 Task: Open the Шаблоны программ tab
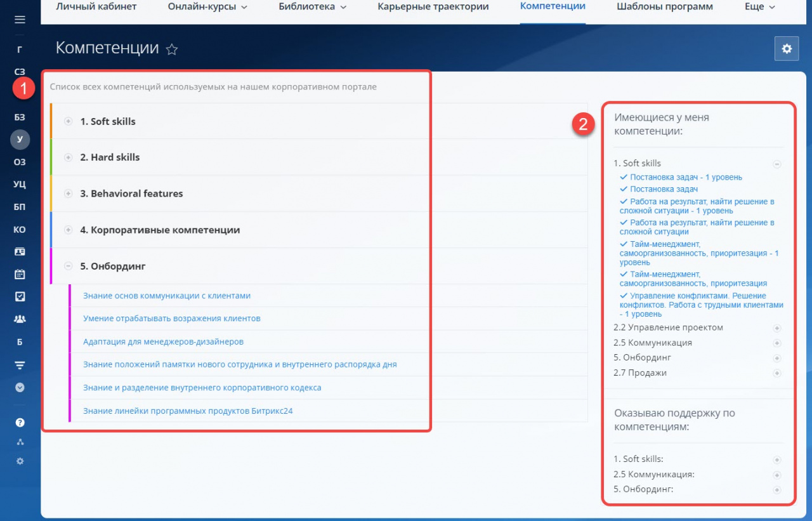[665, 7]
